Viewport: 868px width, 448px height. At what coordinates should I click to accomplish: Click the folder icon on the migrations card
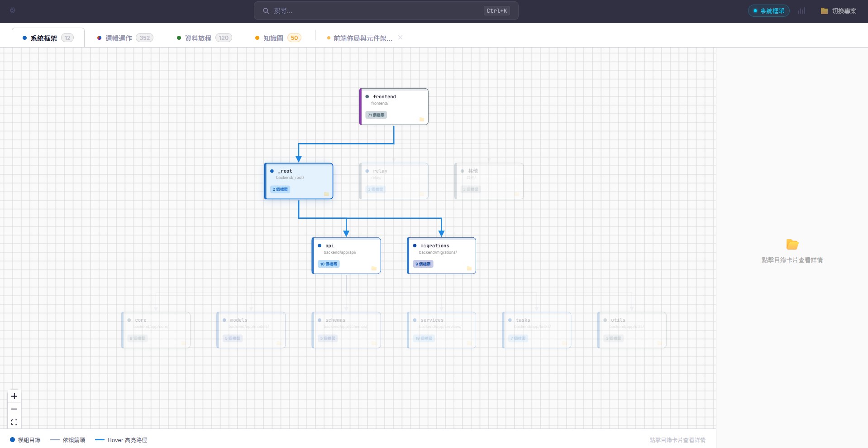[x=469, y=269]
